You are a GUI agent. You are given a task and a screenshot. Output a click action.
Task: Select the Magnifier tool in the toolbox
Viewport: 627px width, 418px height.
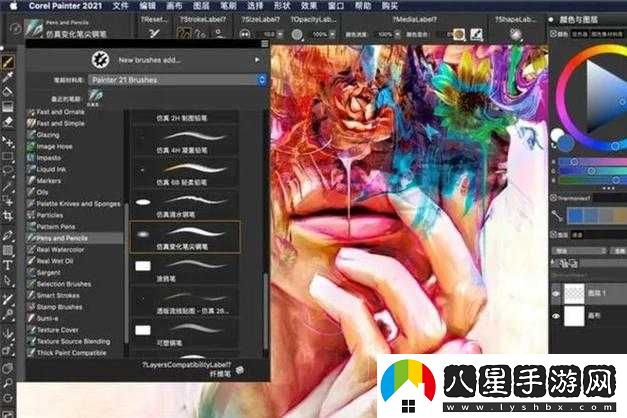coord(8,383)
